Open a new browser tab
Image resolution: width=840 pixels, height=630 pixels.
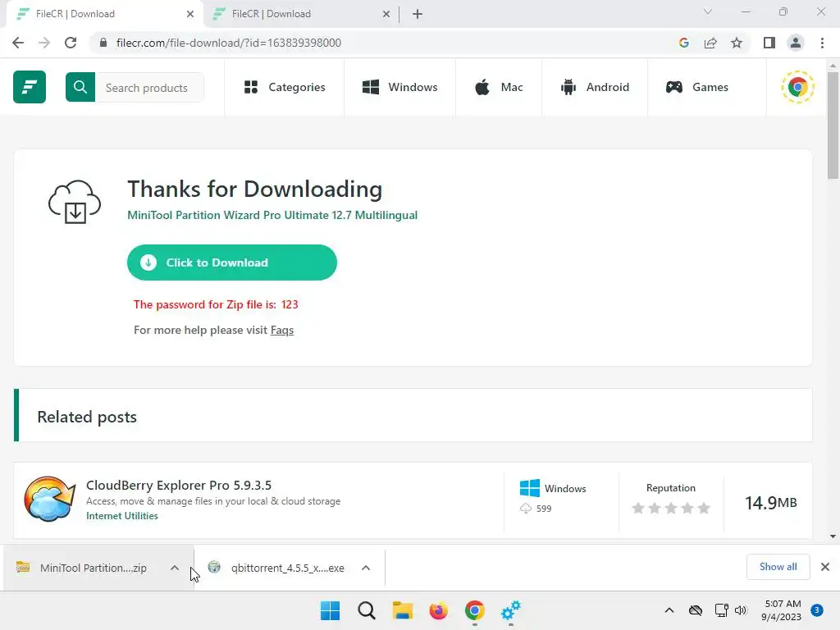point(418,14)
